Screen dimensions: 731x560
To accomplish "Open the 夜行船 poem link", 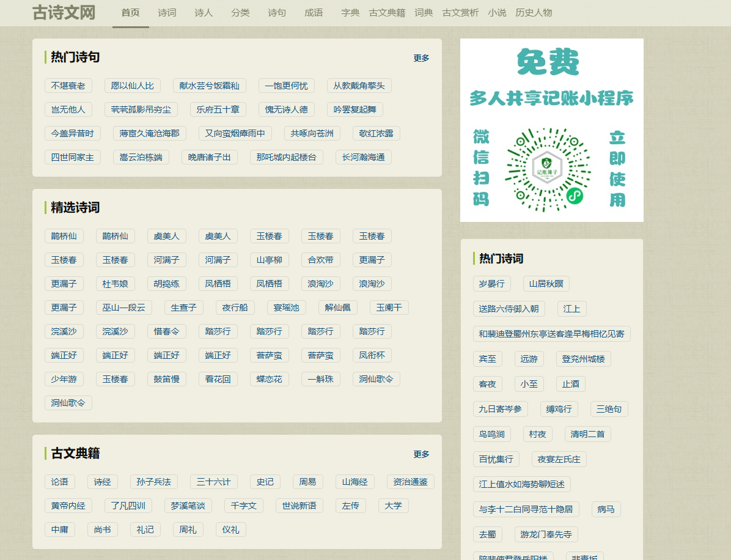I will click(x=235, y=308).
